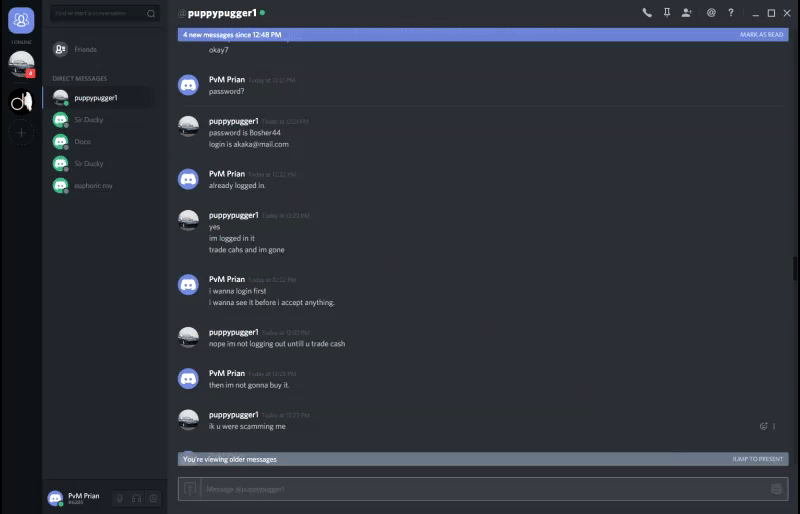Toggle headphones deafen

pos(136,498)
